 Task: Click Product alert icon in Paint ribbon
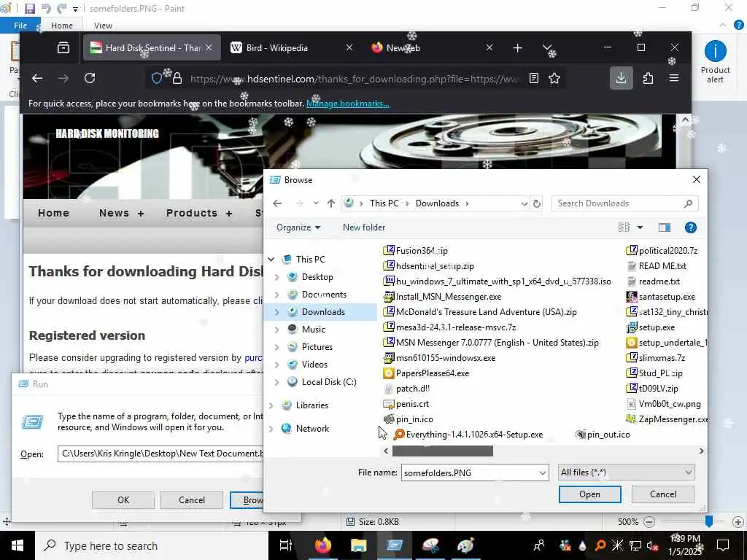(x=715, y=61)
